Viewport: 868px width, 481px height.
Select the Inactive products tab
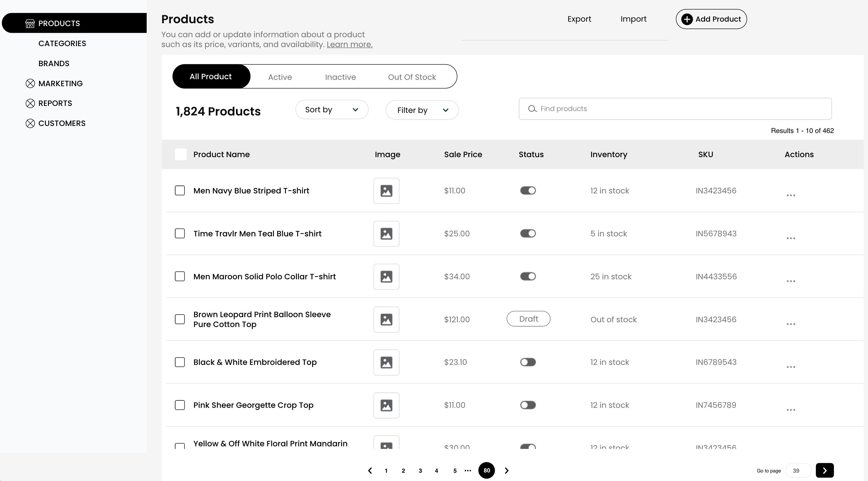340,77
